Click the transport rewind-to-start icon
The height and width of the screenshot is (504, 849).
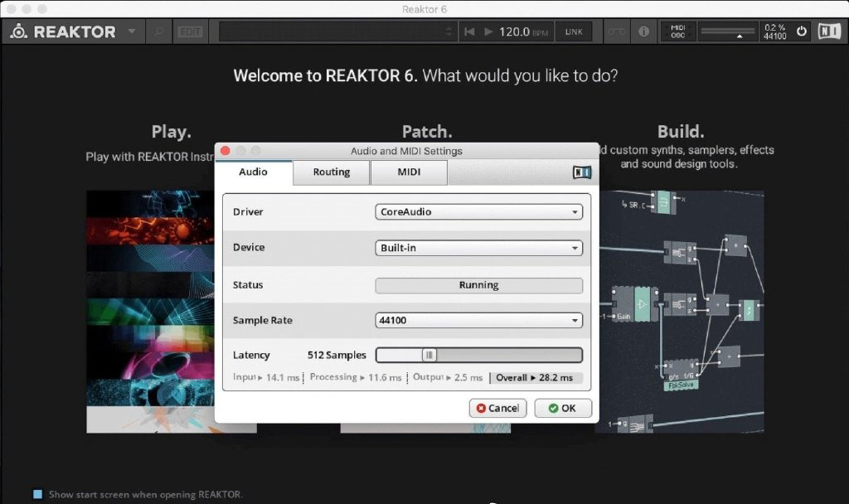click(x=469, y=31)
